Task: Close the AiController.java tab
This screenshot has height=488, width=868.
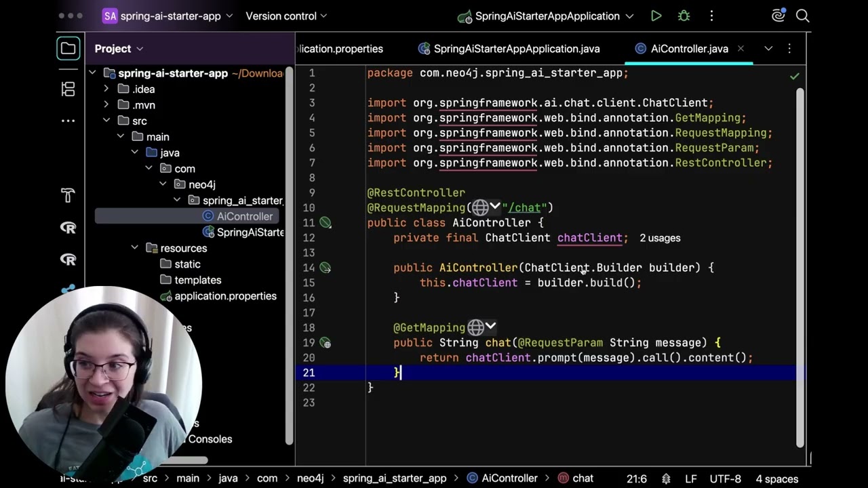Action: (741, 48)
